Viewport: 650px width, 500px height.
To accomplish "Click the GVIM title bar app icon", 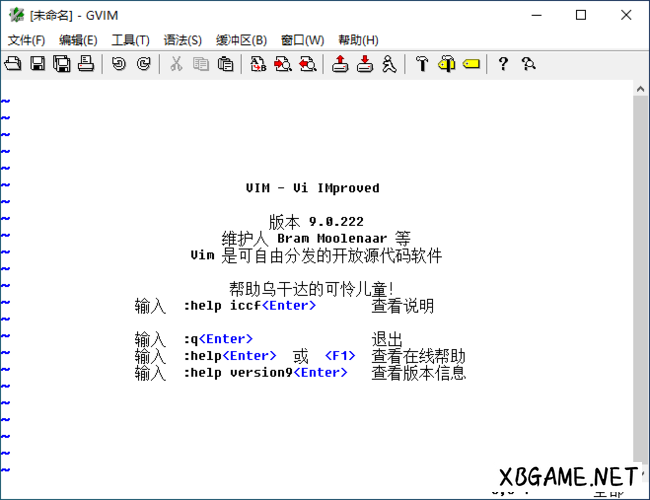I will click(x=17, y=15).
